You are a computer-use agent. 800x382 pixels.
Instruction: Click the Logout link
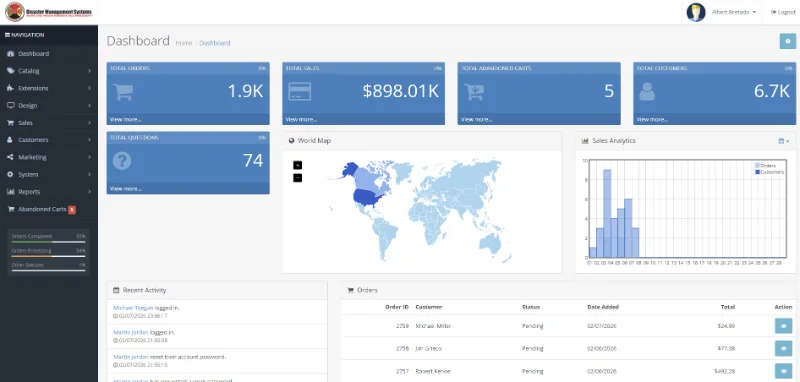click(783, 12)
